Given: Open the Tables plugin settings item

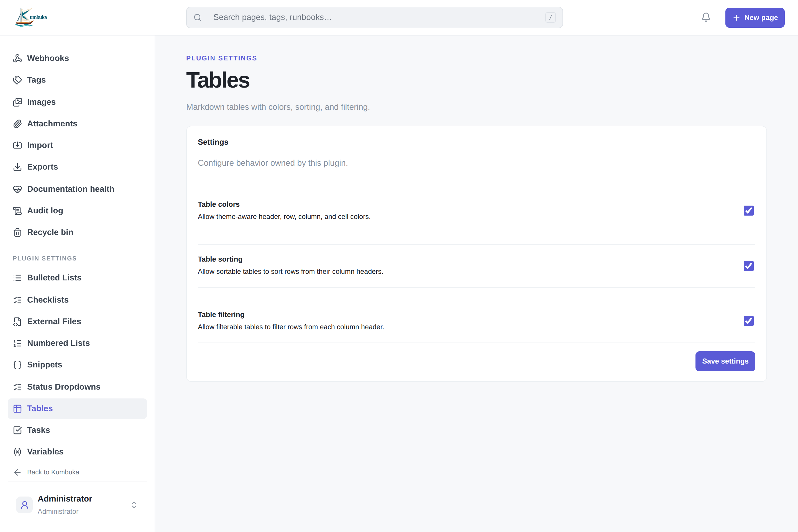Looking at the screenshot, I should click(x=77, y=408).
